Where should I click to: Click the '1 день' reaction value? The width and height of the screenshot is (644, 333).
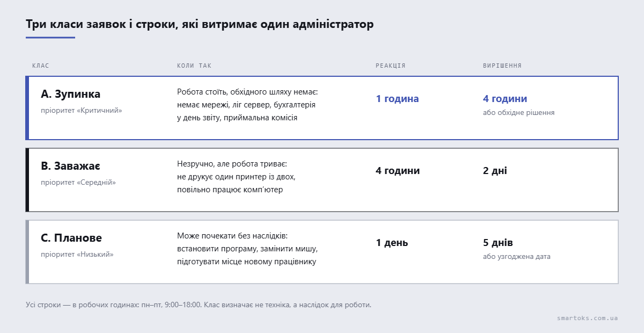pos(392,243)
